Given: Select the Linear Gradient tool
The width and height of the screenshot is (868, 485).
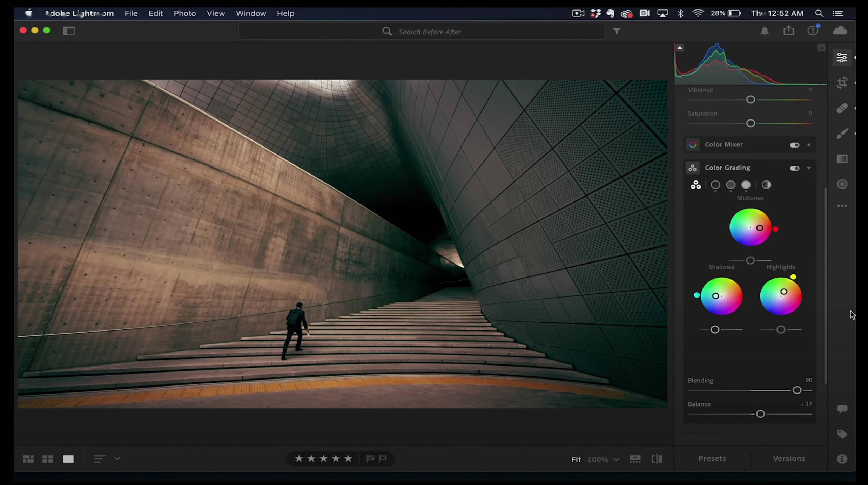Looking at the screenshot, I should pos(842,159).
